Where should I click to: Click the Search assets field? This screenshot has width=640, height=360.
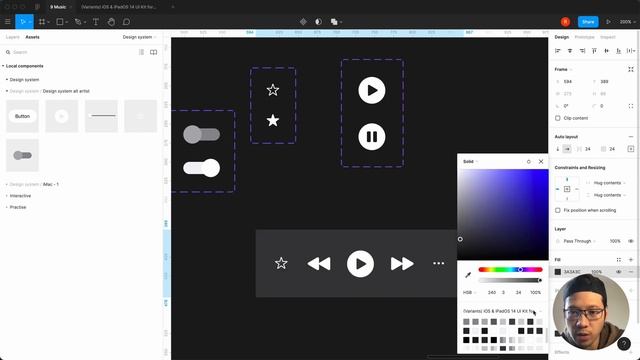coord(69,52)
